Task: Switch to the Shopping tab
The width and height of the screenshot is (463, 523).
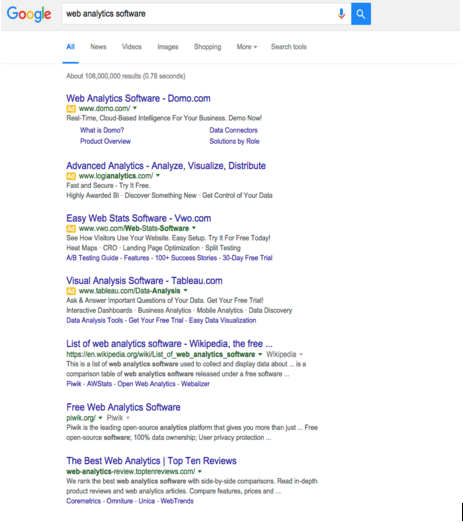Action: [207, 47]
